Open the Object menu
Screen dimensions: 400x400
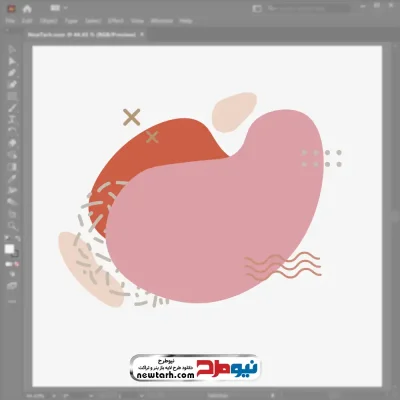point(49,21)
